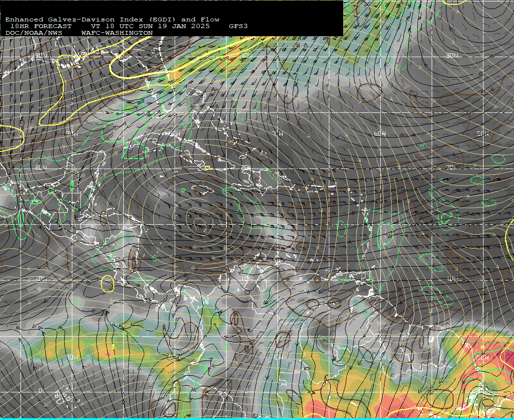Click the center '20N' label near Hispaniola
Viewport: 514px width, 420px height.
click(x=247, y=167)
